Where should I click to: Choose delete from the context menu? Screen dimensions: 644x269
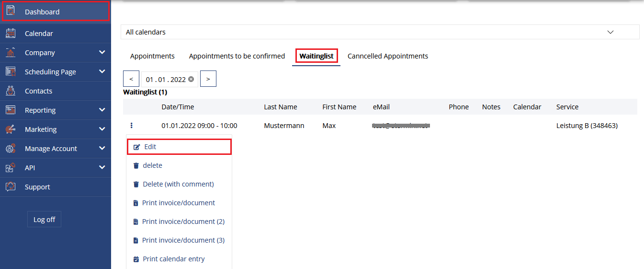click(x=179, y=165)
